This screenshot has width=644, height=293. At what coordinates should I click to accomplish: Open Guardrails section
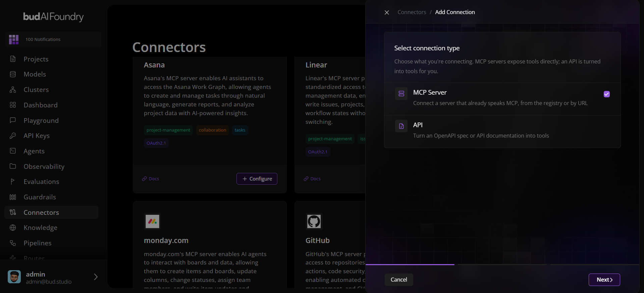pos(51,197)
